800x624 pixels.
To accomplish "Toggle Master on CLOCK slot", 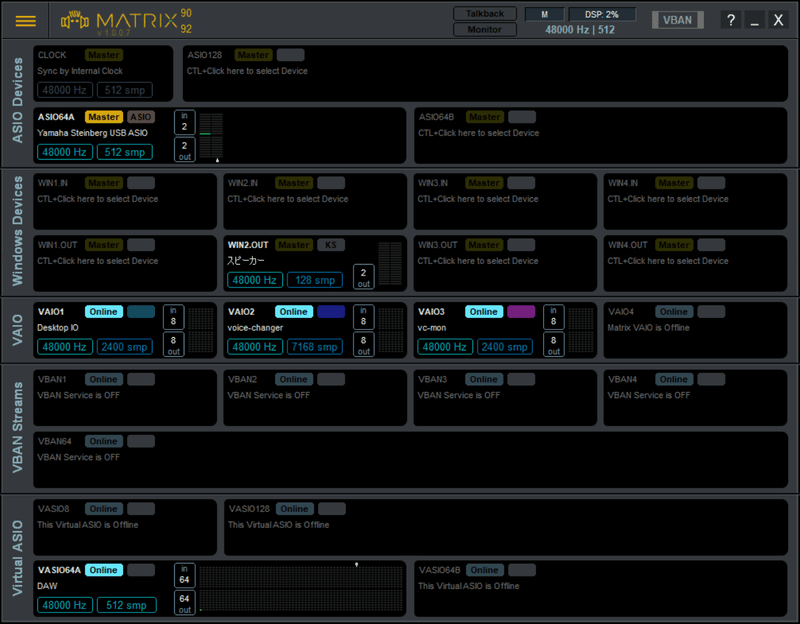I will click(x=104, y=55).
